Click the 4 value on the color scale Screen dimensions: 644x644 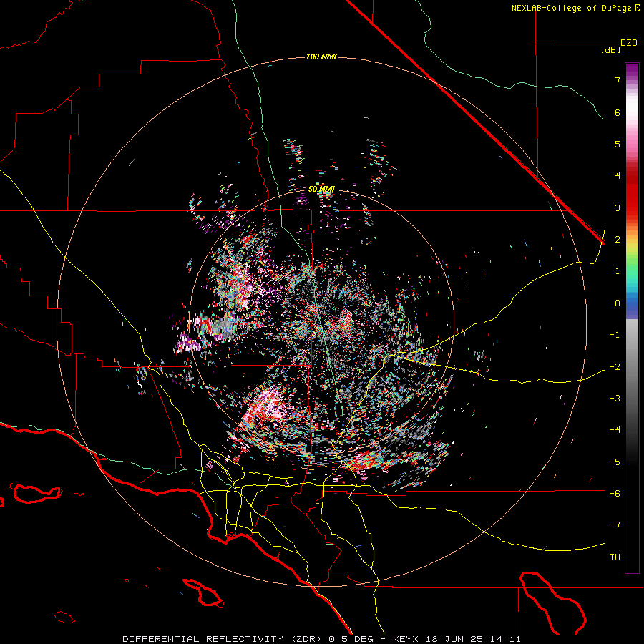(618, 176)
